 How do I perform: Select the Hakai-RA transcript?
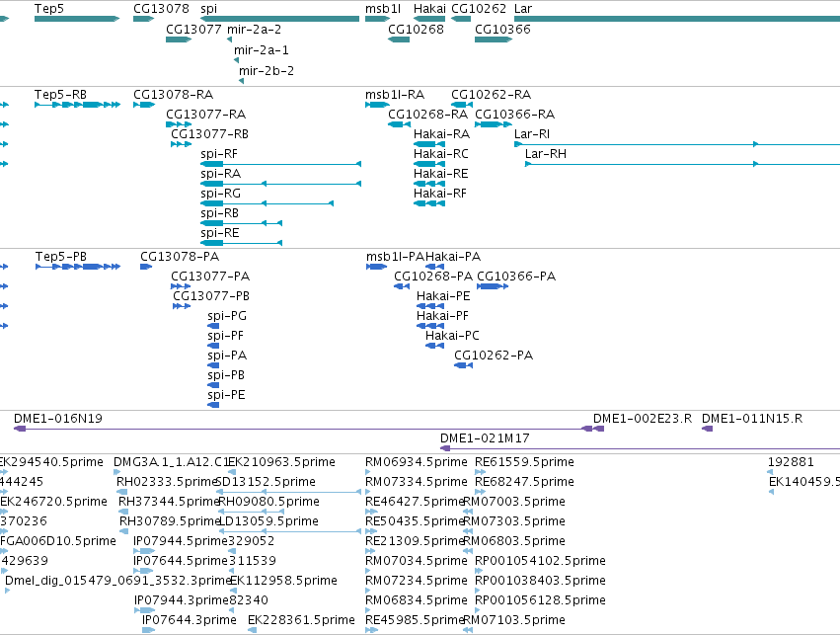429,144
